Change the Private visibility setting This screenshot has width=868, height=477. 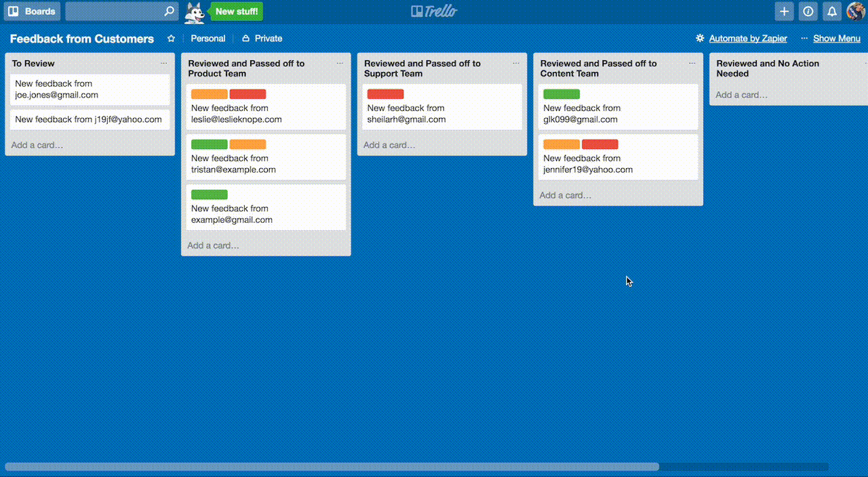pyautogui.click(x=262, y=39)
